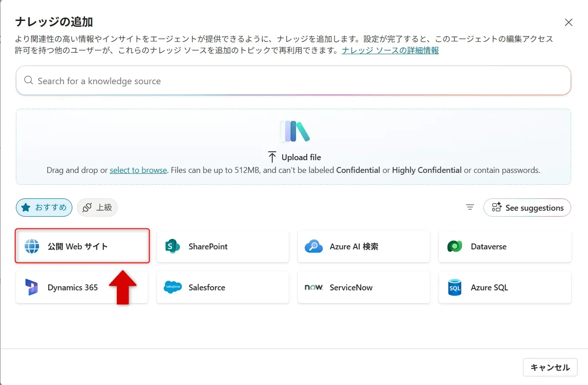Click the knowledge source search field
This screenshot has width=588, height=385.
point(293,81)
